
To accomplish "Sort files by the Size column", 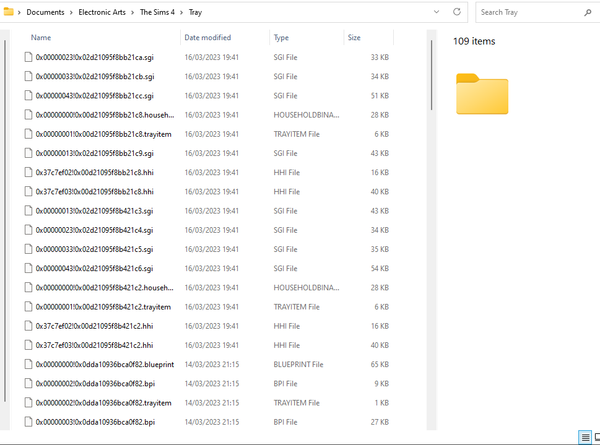I will click(354, 37).
